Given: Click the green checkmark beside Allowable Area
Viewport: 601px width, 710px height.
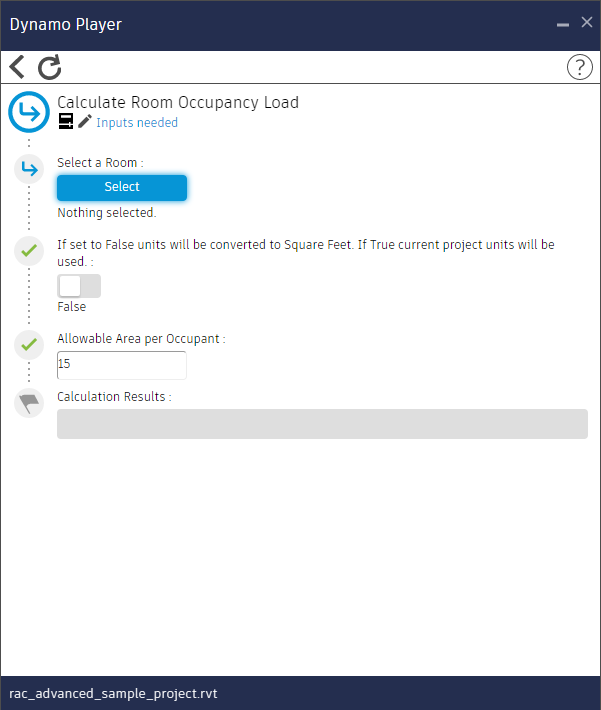Looking at the screenshot, I should pos(29,345).
